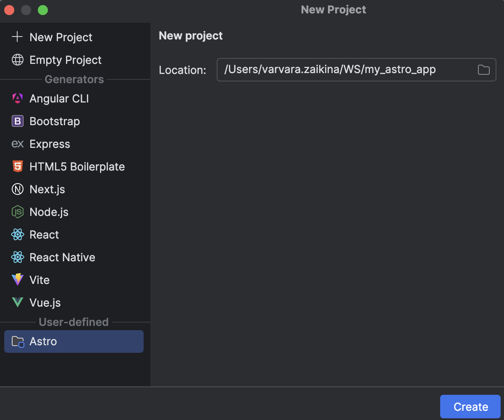504x420 pixels.
Task: Select the Next.js generator icon
Action: (17, 189)
